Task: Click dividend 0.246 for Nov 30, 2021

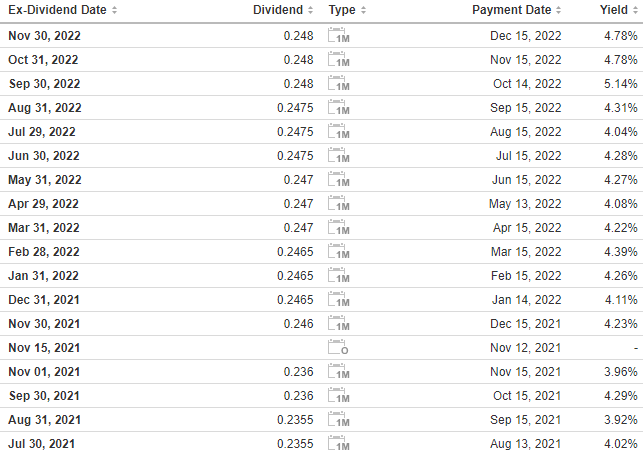Action: [299, 324]
